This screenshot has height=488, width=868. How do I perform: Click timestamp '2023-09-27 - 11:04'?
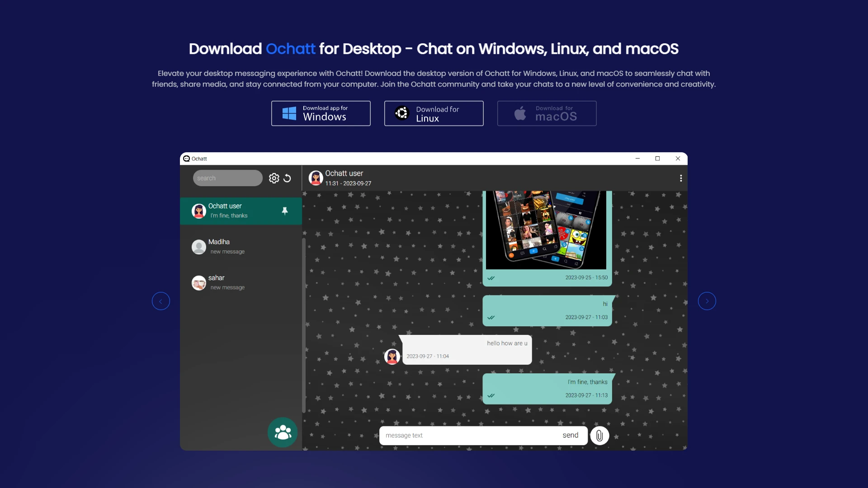(x=428, y=357)
